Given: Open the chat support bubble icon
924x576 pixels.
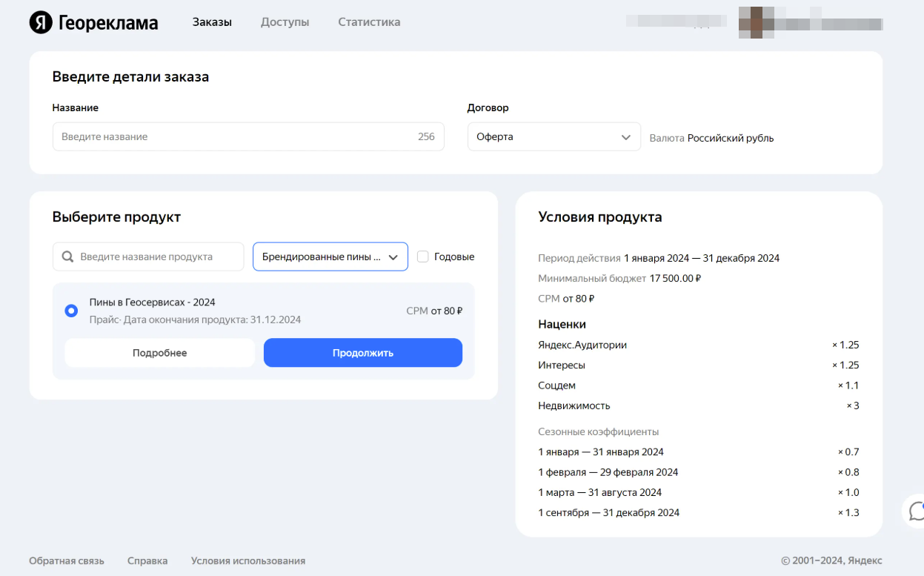Looking at the screenshot, I should [x=916, y=512].
